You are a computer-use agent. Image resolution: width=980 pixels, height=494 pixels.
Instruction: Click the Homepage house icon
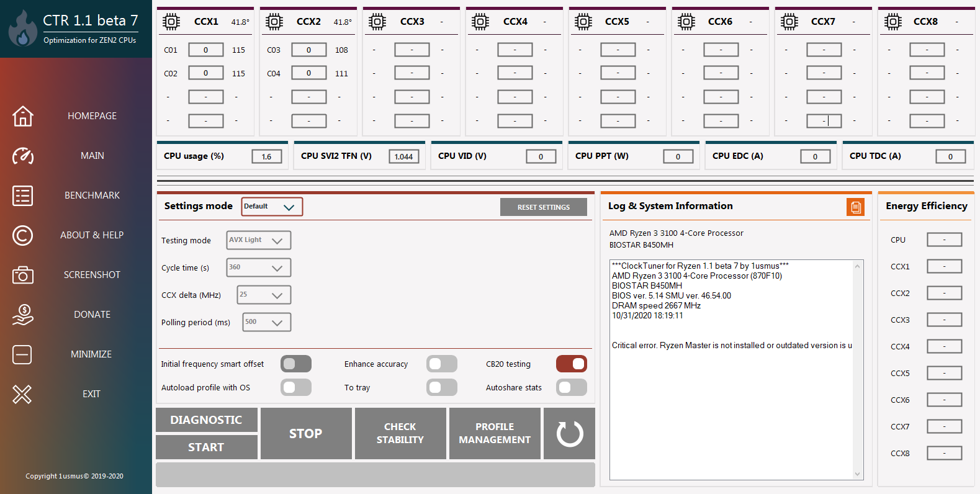pyautogui.click(x=23, y=116)
